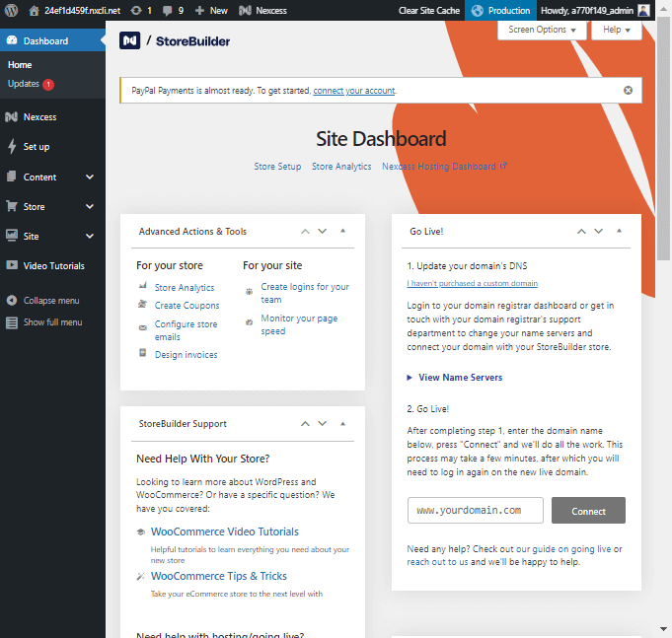Toggle Advanced Actions & Tools panel
This screenshot has width=672, height=638.
(342, 231)
